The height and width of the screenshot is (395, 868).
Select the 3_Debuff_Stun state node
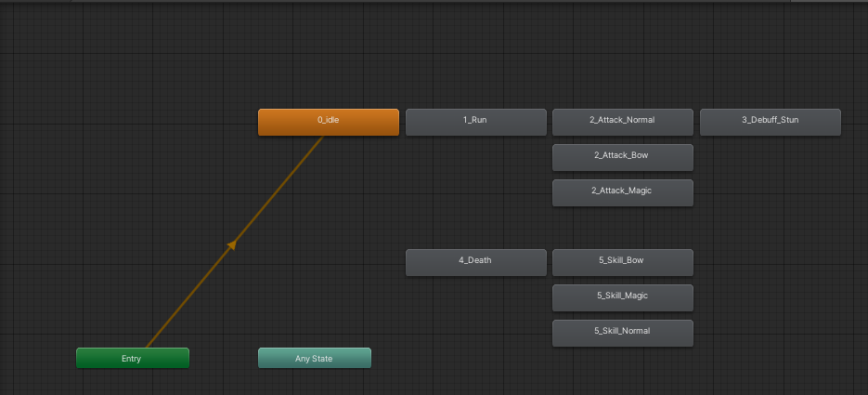[770, 123]
